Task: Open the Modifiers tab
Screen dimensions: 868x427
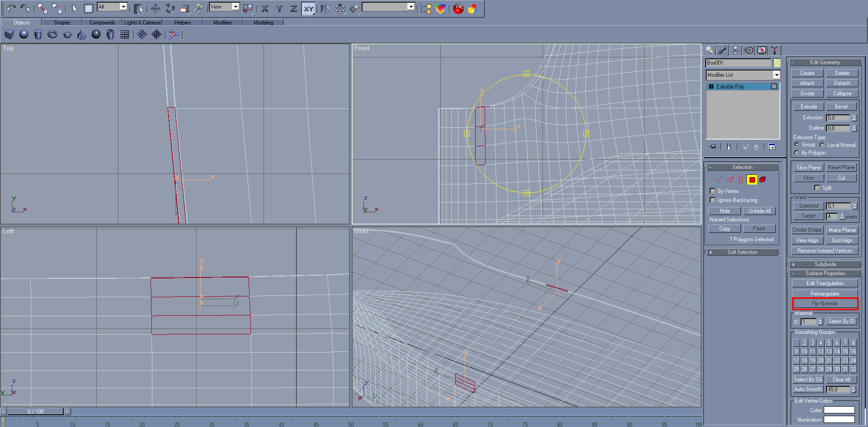Action: pos(223,22)
